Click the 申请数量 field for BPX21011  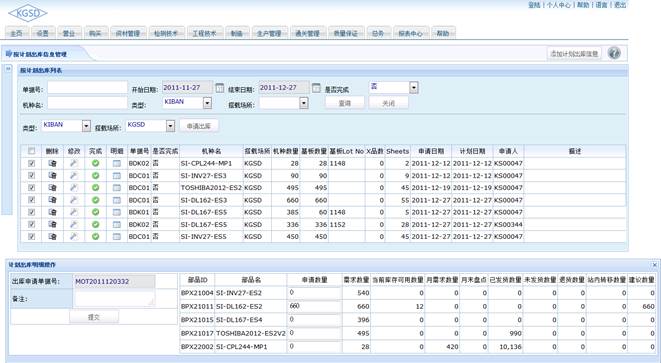pyautogui.click(x=314, y=306)
